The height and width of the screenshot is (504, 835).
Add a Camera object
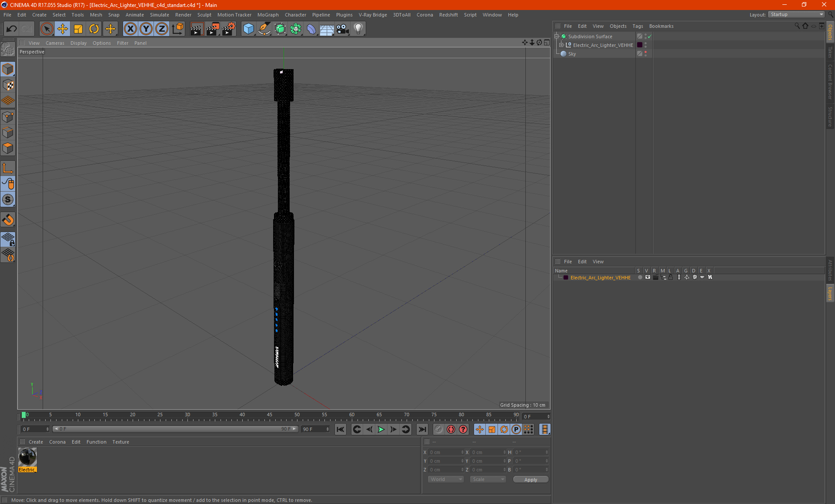342,29
